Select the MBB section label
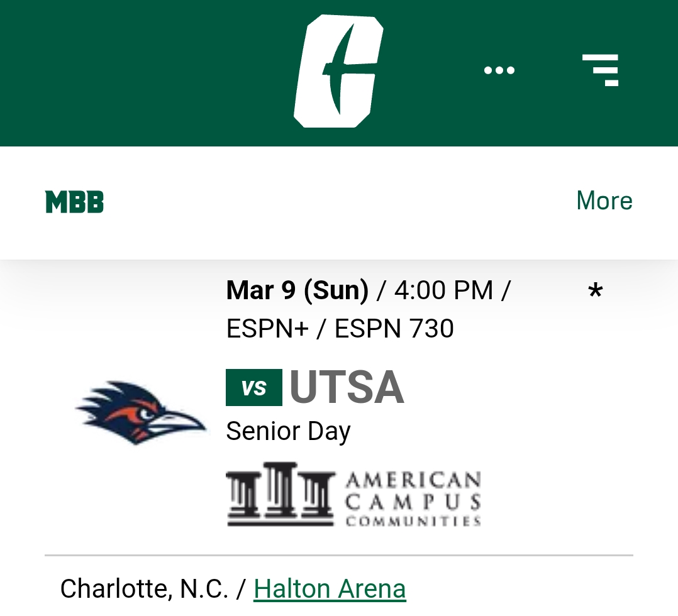Viewport: 678px width, 616px height. [x=74, y=202]
